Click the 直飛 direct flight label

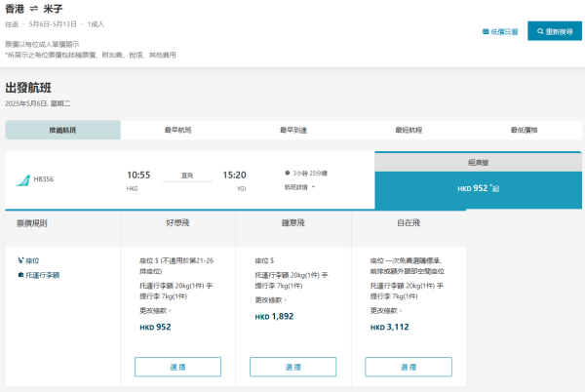click(187, 176)
